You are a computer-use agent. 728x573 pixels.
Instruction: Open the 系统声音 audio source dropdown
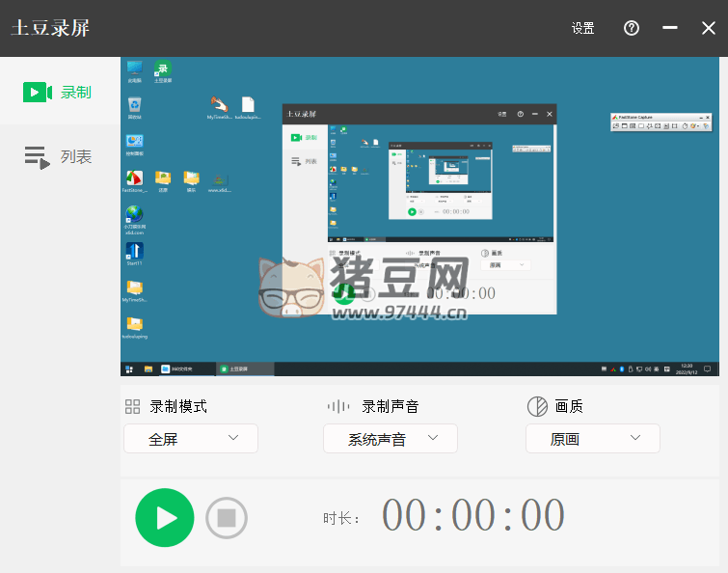[x=391, y=439]
